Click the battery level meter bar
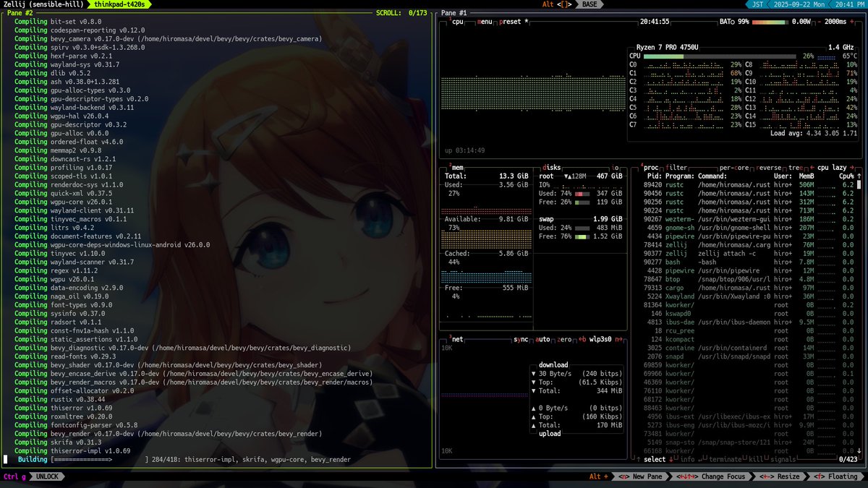 tap(770, 22)
